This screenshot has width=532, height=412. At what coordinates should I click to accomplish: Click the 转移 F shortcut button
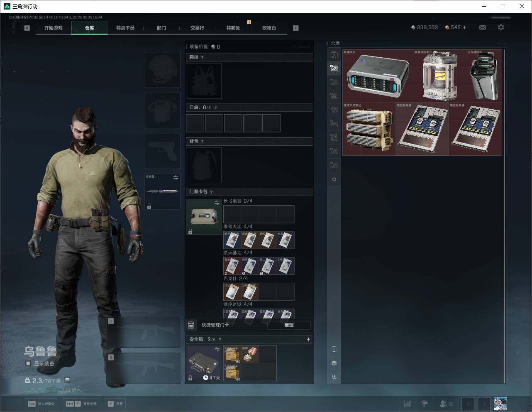pos(115,404)
